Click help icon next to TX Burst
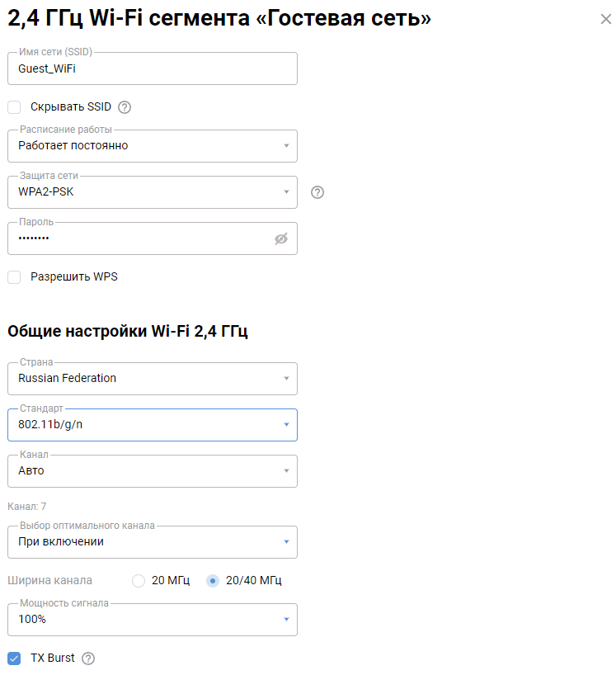Image resolution: width=616 pixels, height=675 pixels. (88, 658)
